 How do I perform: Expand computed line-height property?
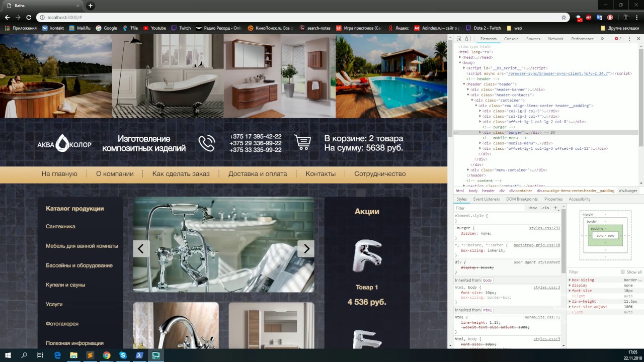point(570,301)
